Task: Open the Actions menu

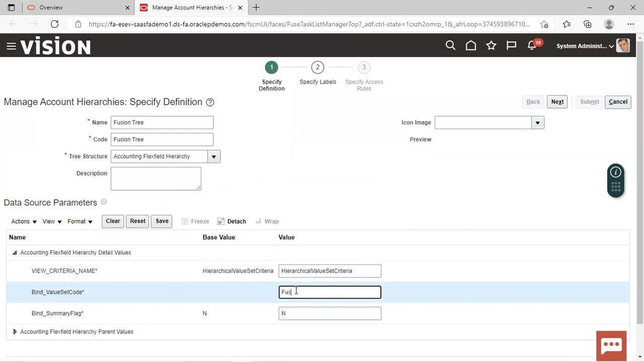Action: (24, 221)
